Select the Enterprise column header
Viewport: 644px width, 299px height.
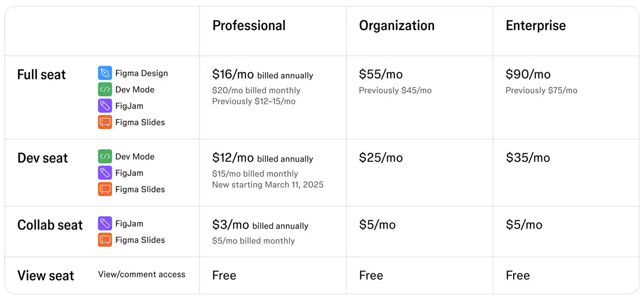[536, 26]
